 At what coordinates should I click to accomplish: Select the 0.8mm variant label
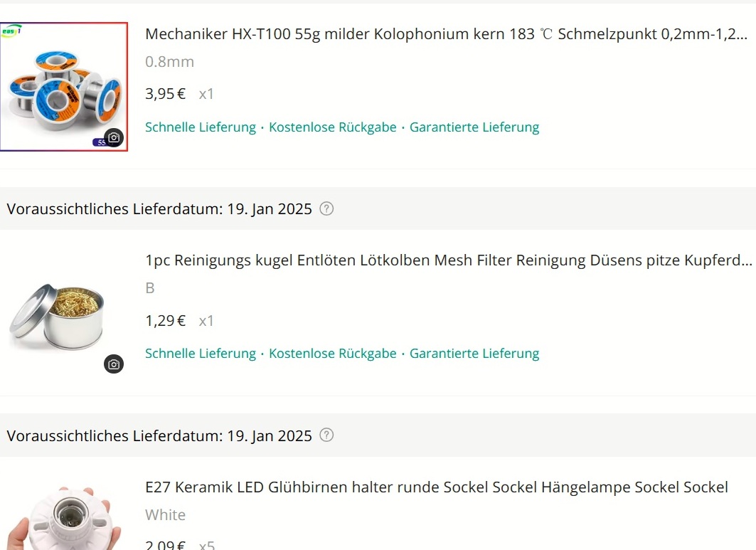pyautogui.click(x=170, y=62)
